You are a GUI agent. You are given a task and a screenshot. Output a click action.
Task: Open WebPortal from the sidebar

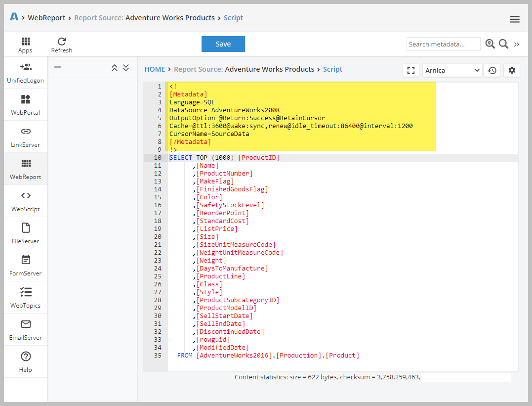(25, 104)
